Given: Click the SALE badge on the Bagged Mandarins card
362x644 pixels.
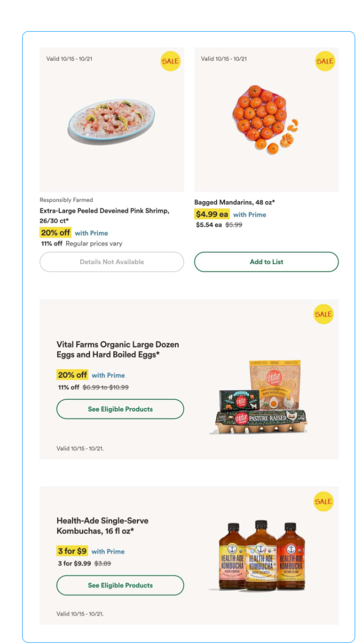Looking at the screenshot, I should point(325,61).
